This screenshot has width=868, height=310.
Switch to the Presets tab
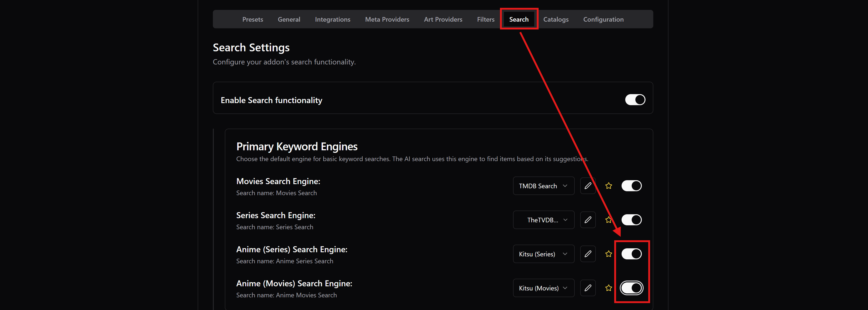click(253, 20)
